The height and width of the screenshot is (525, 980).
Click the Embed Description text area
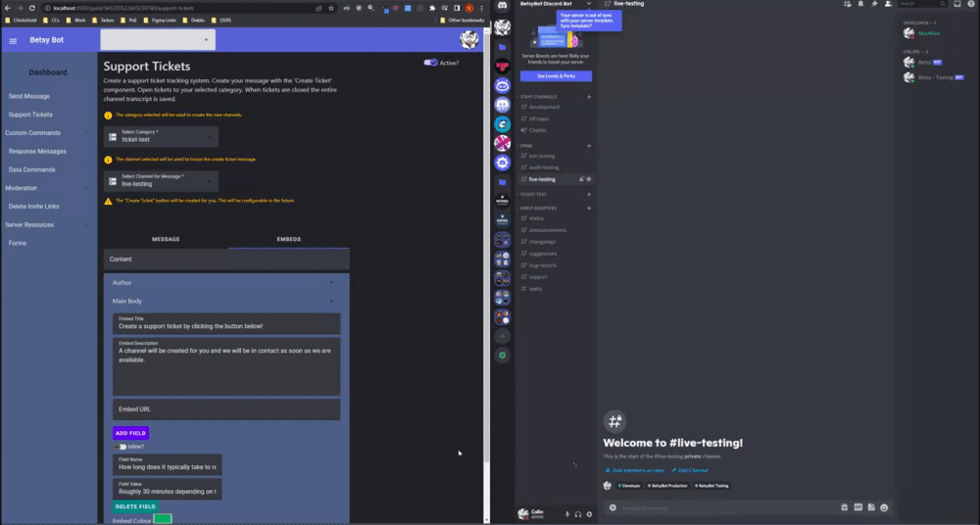pos(226,366)
